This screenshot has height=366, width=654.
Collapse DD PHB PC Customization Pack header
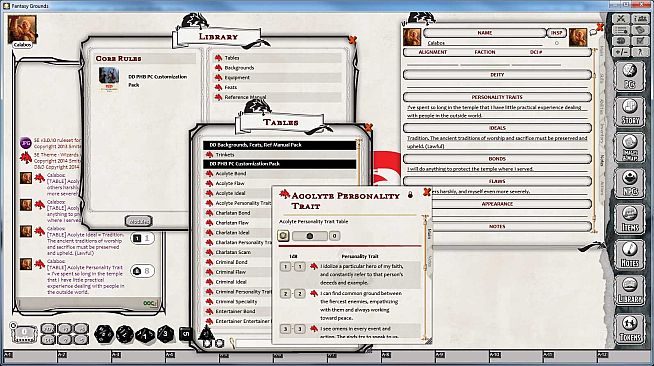click(279, 164)
